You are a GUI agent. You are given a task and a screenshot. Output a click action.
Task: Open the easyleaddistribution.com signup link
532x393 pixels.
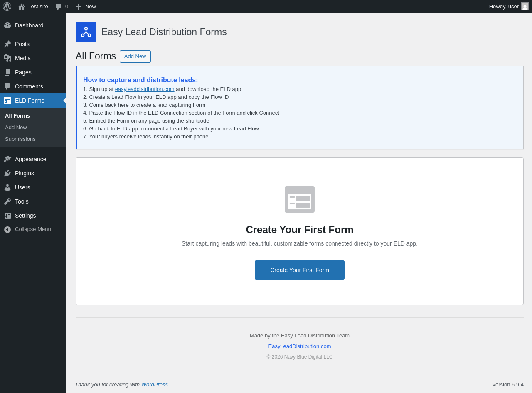click(x=145, y=89)
